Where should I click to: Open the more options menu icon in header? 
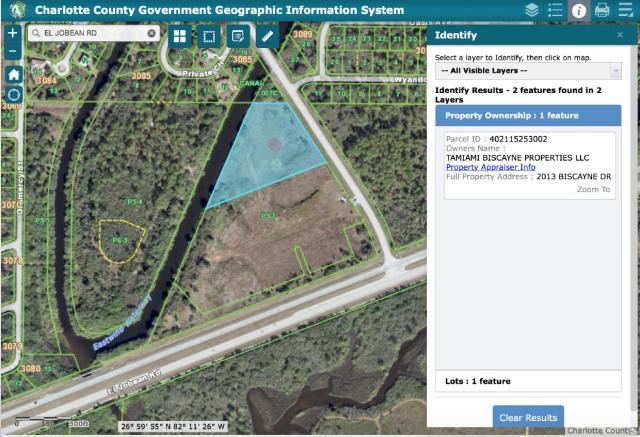(x=625, y=10)
